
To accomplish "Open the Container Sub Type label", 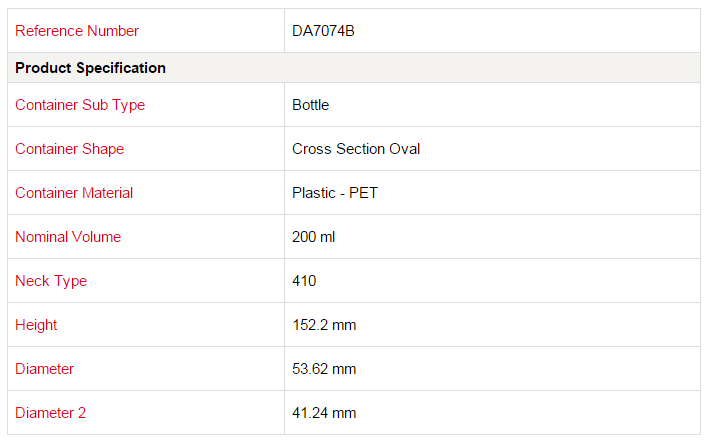I will click(80, 105).
